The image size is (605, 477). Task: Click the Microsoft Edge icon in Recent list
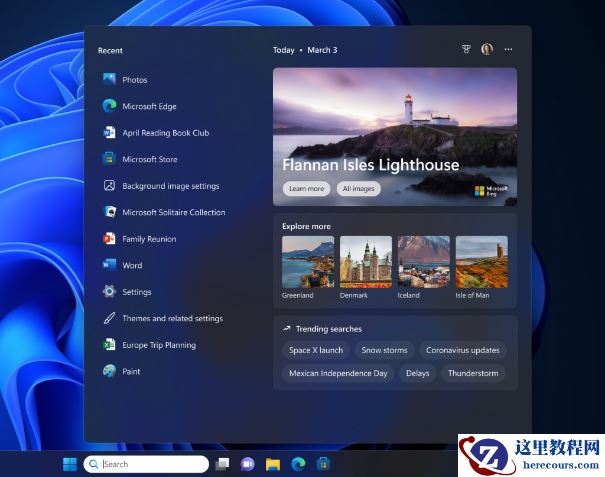click(x=109, y=106)
